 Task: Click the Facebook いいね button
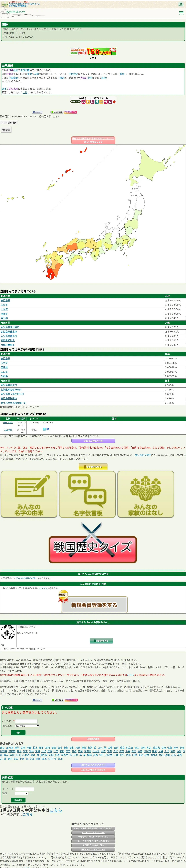(37, 112)
